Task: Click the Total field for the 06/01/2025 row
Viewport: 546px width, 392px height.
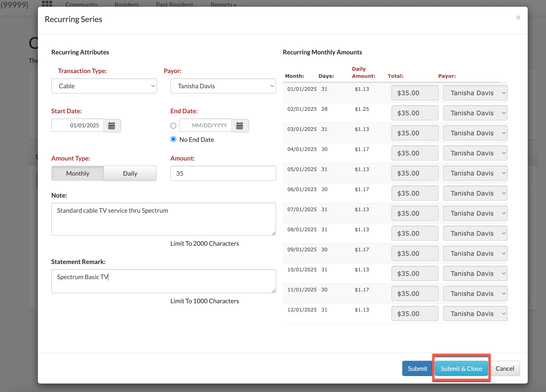Action: (415, 193)
